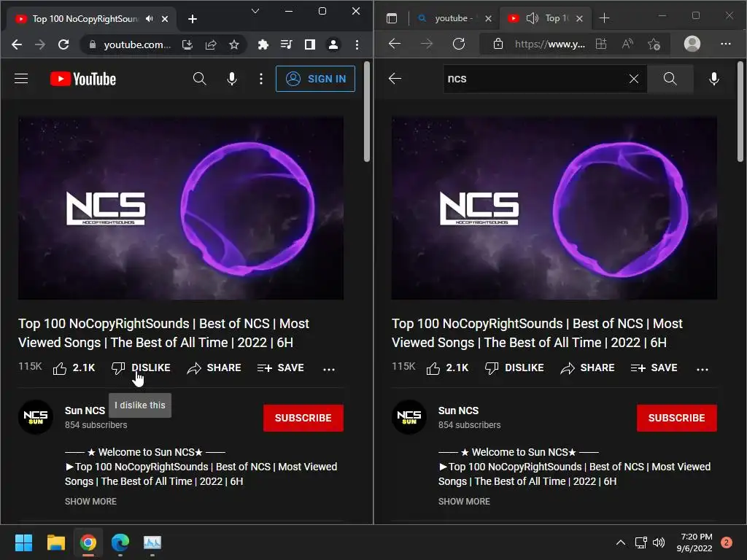
Task: Install app icon in Chrome address bar
Action: 187,44
